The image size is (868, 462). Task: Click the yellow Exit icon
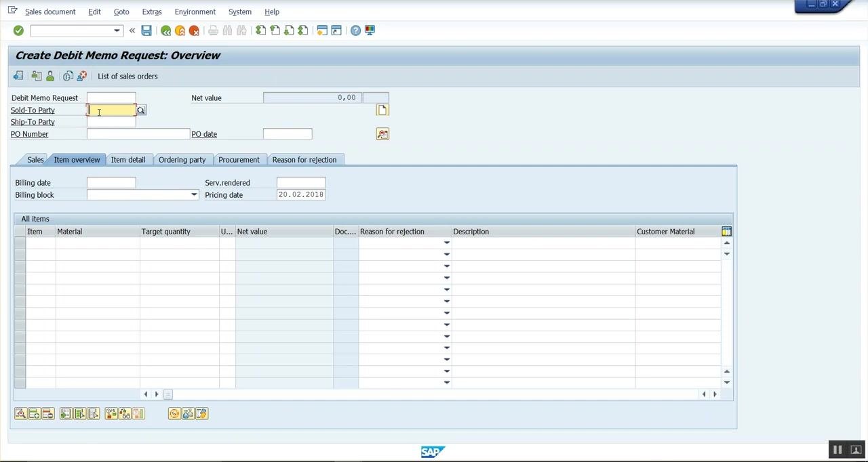(180, 30)
